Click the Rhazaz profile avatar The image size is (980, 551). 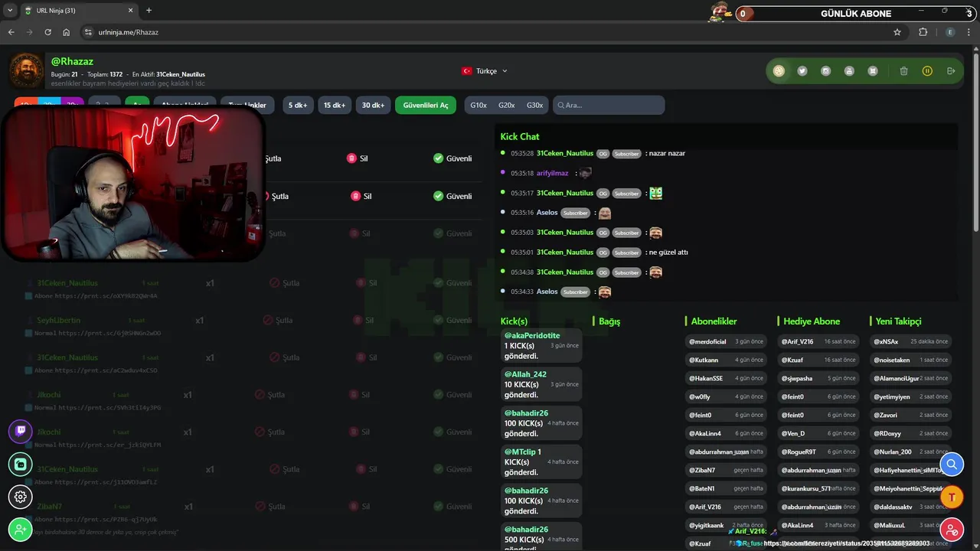26,71
